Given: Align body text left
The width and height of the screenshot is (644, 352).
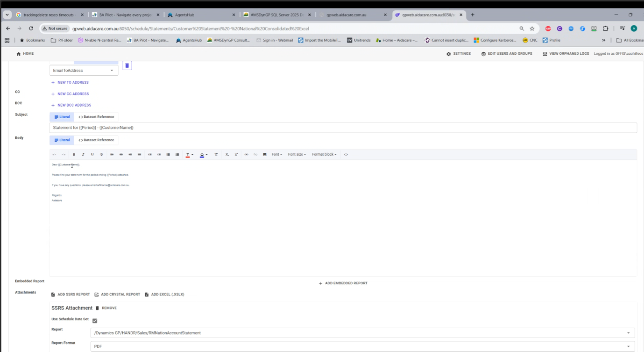Looking at the screenshot, I should (x=112, y=154).
